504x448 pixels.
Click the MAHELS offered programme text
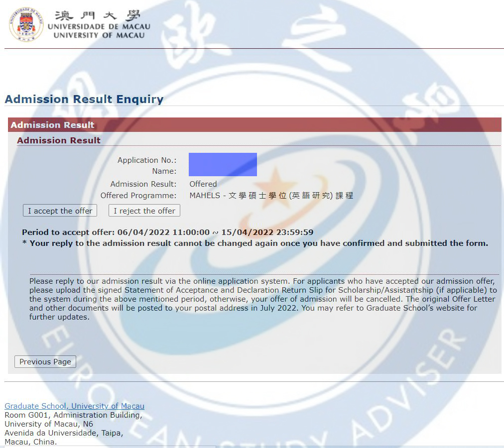(x=271, y=196)
